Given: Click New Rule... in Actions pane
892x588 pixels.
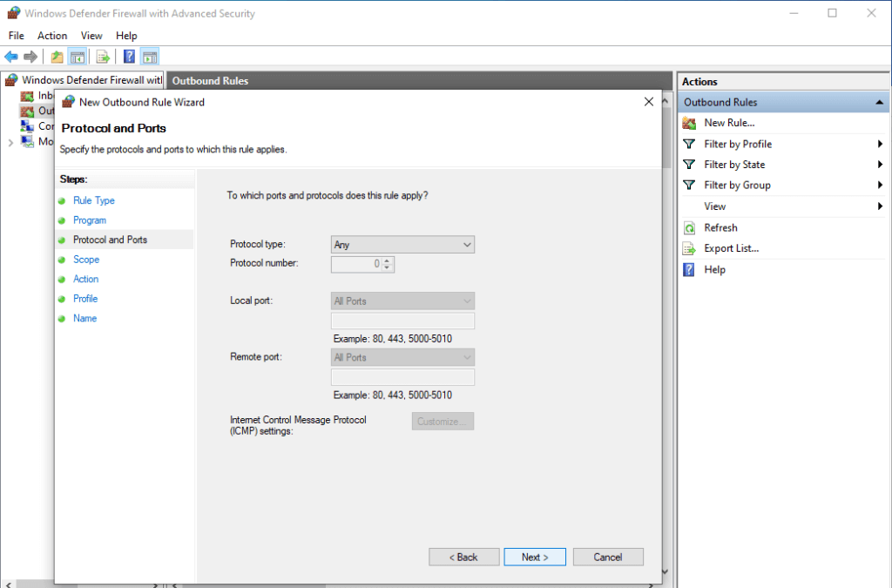Looking at the screenshot, I should (729, 123).
